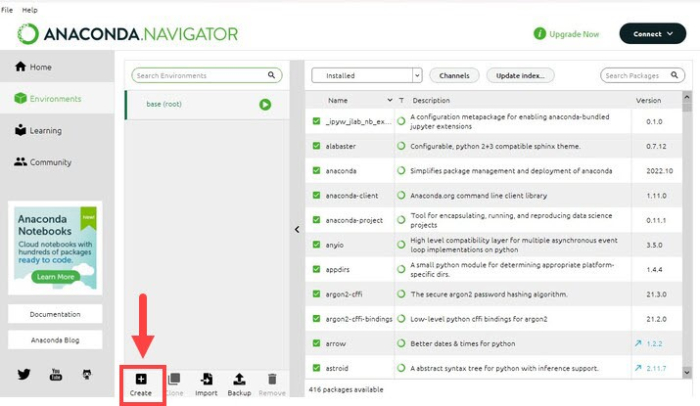Click the Create environment icon
This screenshot has width=700, height=406.
[x=141, y=379]
